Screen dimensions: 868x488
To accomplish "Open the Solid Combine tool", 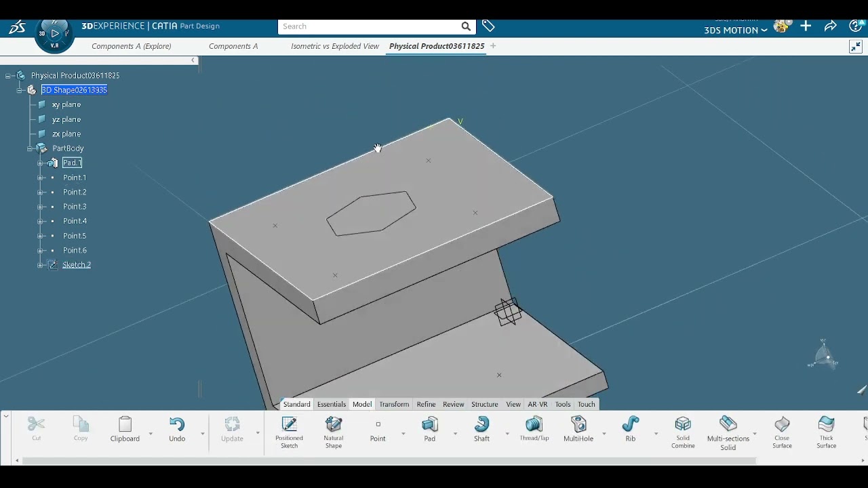I will click(683, 432).
